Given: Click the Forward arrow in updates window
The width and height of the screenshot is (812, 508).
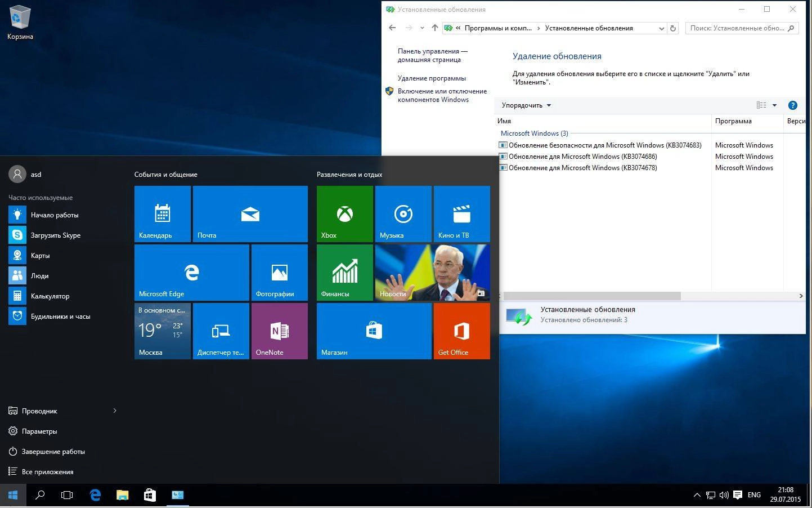Looking at the screenshot, I should pyautogui.click(x=409, y=28).
